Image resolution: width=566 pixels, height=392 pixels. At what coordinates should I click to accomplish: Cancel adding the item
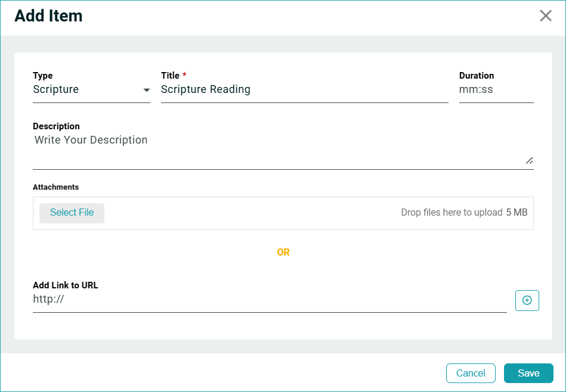[x=471, y=373]
